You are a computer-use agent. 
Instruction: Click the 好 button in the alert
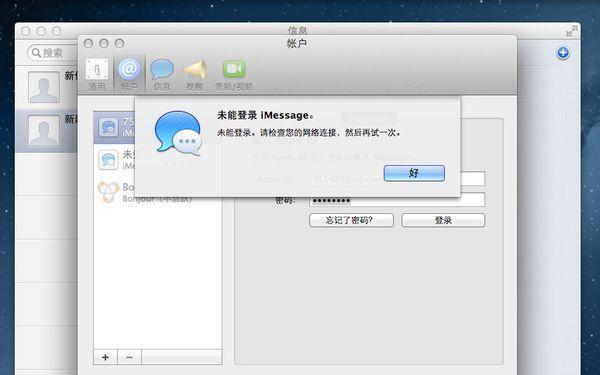pyautogui.click(x=414, y=173)
